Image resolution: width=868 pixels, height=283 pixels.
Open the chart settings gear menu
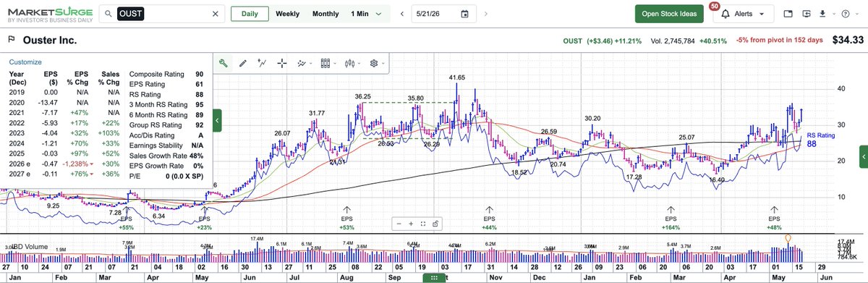[377, 63]
